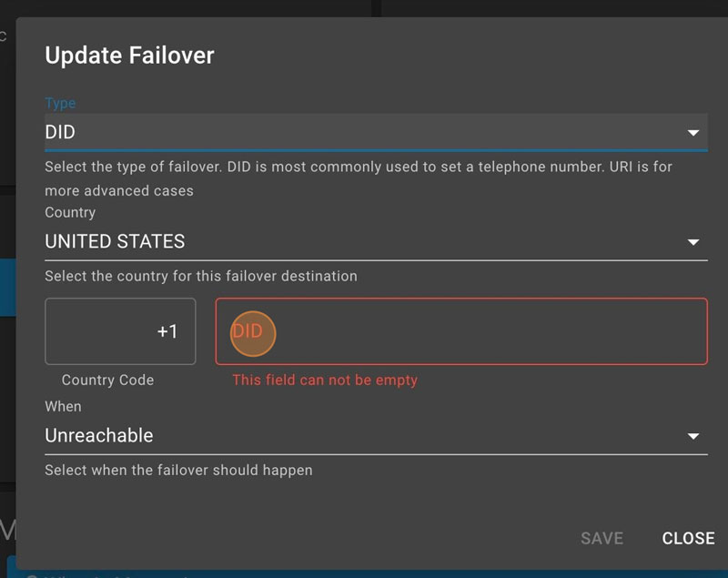Focus the +1 Country Code box
Viewport: 728px width, 578px height.
tap(120, 331)
